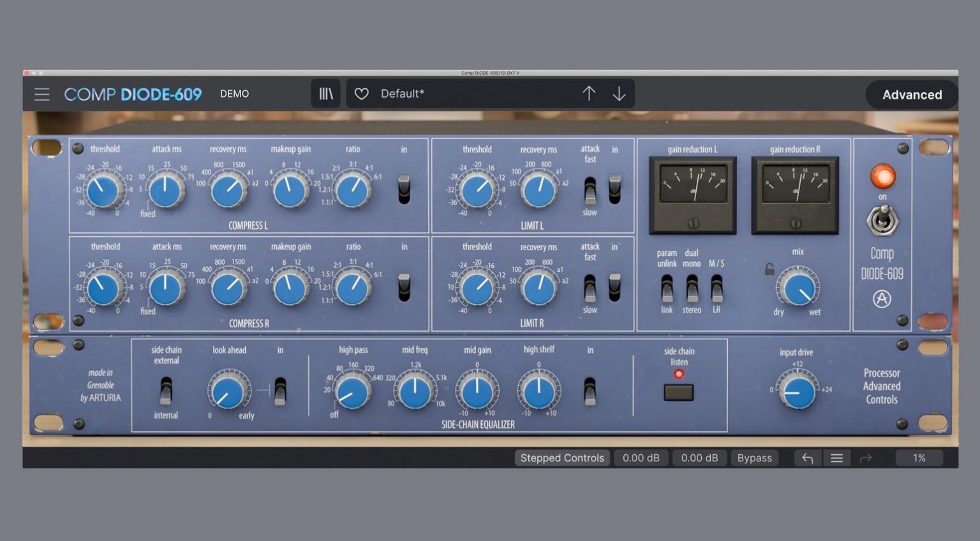The image size is (980, 541).
Task: Flip the on power switch
Action: [882, 221]
